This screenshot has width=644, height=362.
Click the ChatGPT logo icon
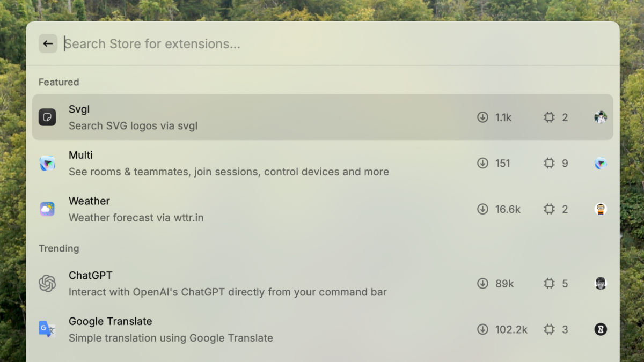click(47, 284)
